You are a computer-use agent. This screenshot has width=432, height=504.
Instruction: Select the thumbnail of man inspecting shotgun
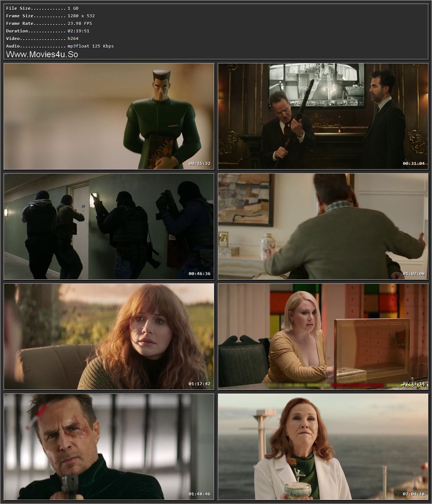pos(323,116)
